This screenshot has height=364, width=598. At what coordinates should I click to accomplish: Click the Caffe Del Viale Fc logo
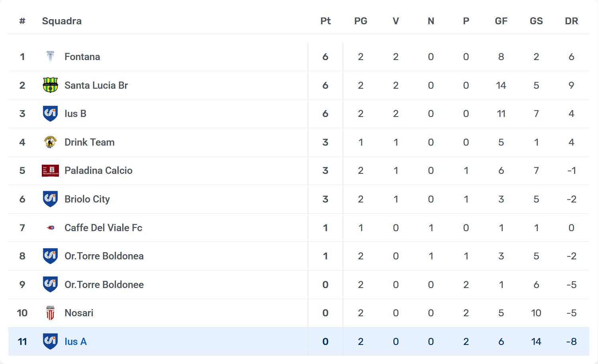(51, 228)
